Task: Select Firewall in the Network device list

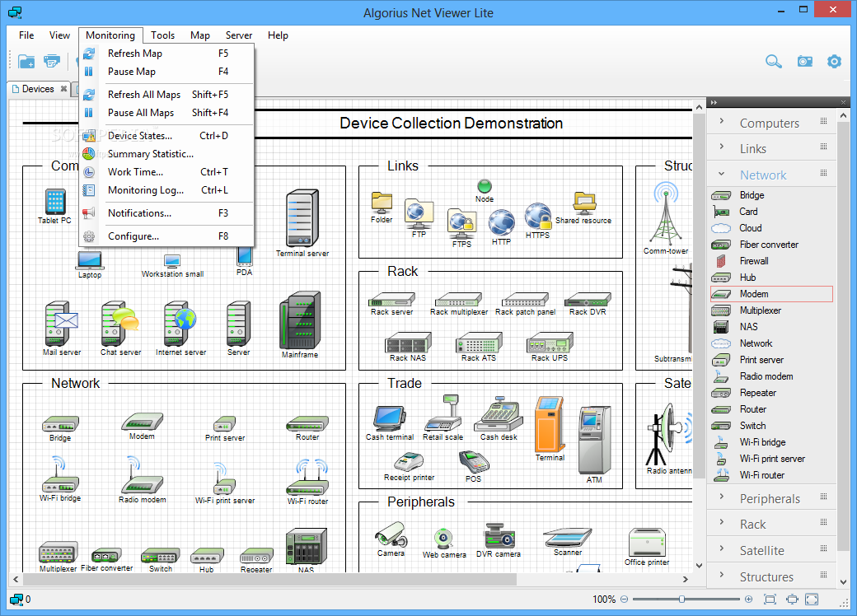Action: coord(753,261)
